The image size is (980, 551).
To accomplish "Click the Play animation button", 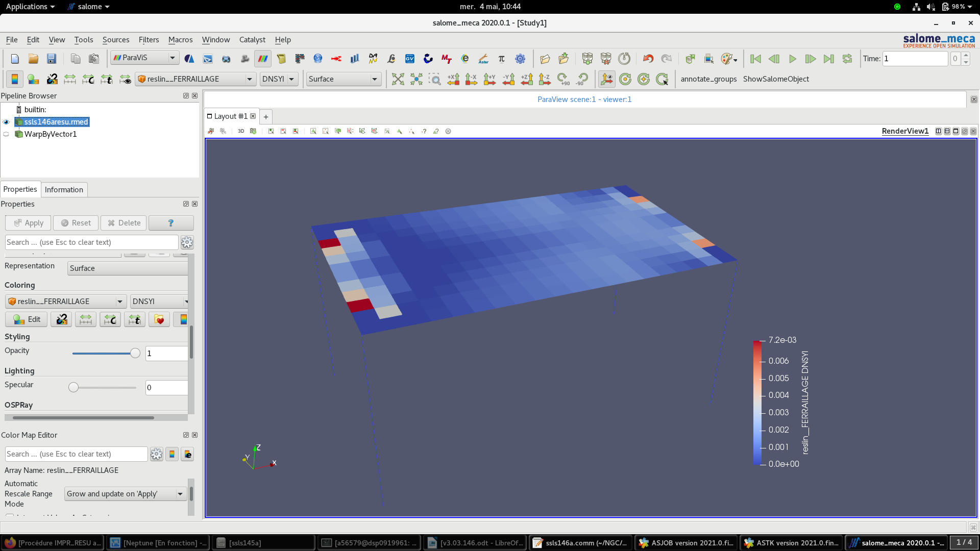I will click(792, 59).
